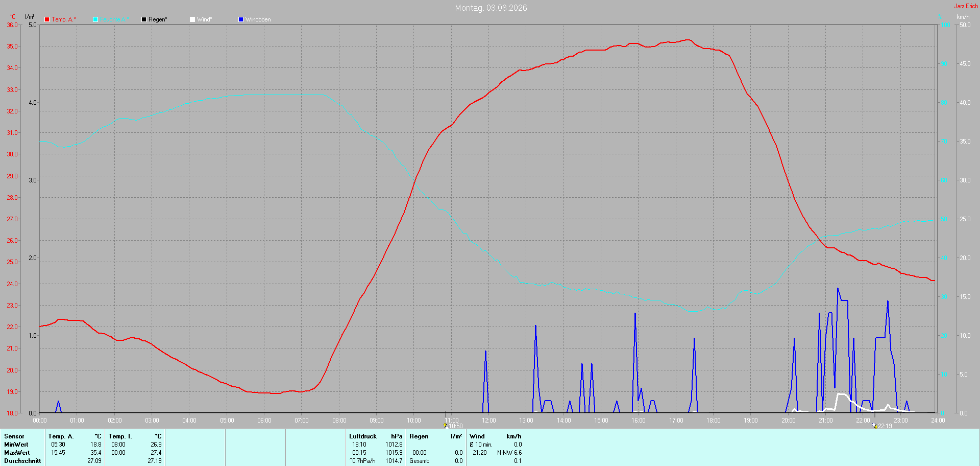This screenshot has height=466, width=980.
Task: Click the pressure average 1014.7
Action: click(x=394, y=461)
